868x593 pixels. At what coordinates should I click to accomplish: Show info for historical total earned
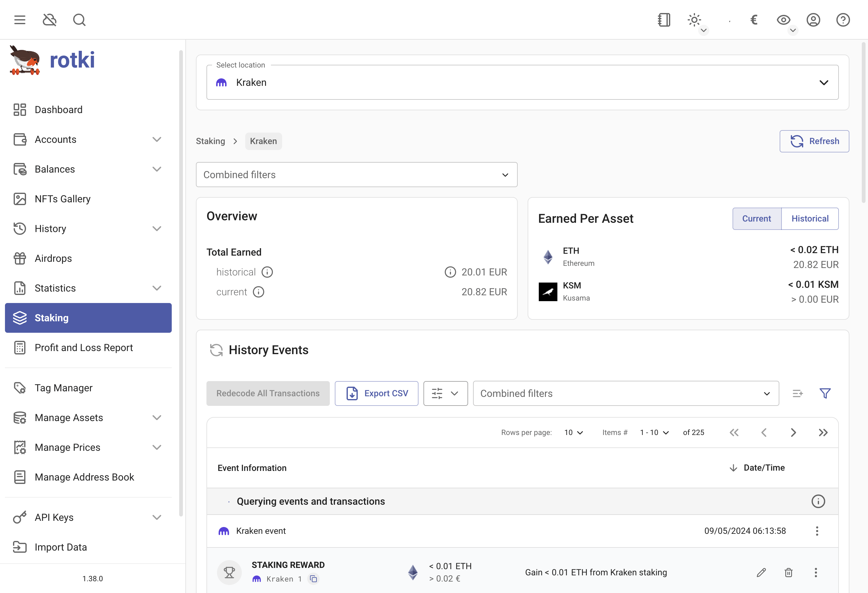[267, 272]
